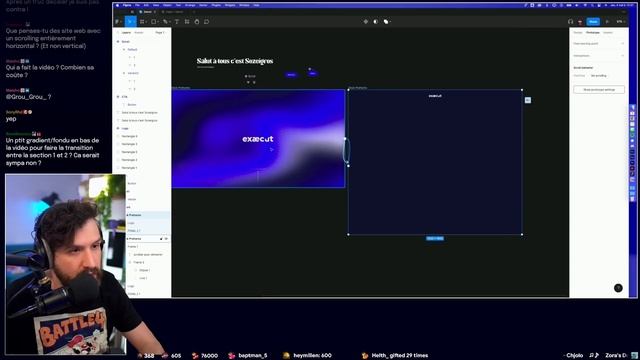640x360 pixels.
Task: Open the Apple menu
Action: coord(118,5)
